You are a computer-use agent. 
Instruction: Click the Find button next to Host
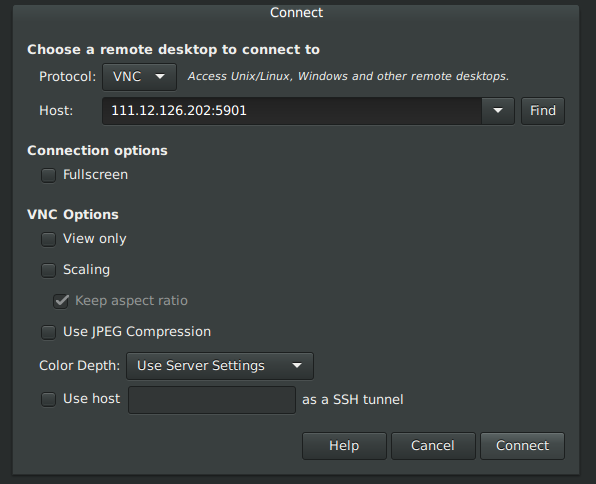(x=543, y=111)
